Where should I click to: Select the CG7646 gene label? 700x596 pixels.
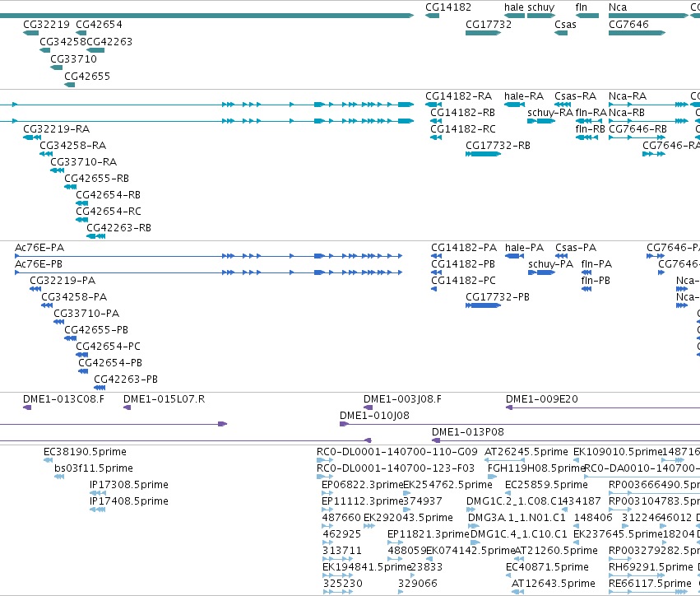coord(628,25)
